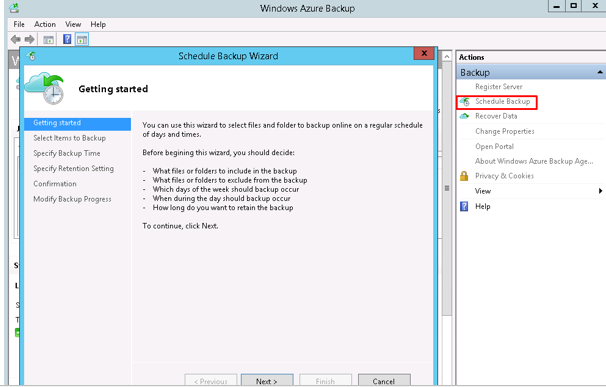Click the Next button
The width and height of the screenshot is (606, 387).
click(267, 380)
